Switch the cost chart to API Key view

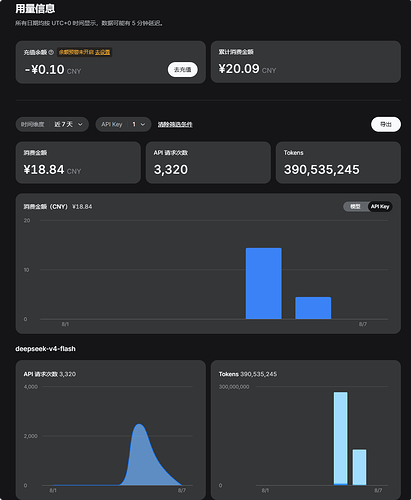[x=380, y=207]
